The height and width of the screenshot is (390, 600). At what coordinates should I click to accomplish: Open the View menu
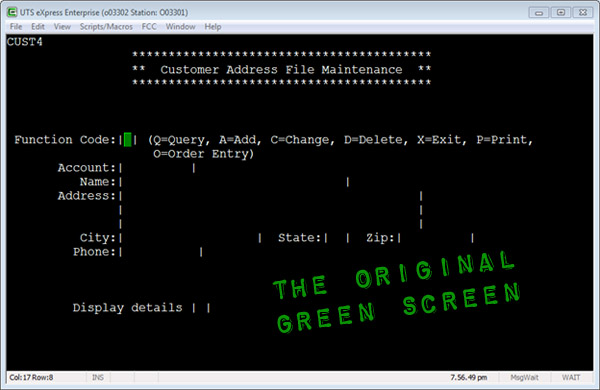(62, 26)
